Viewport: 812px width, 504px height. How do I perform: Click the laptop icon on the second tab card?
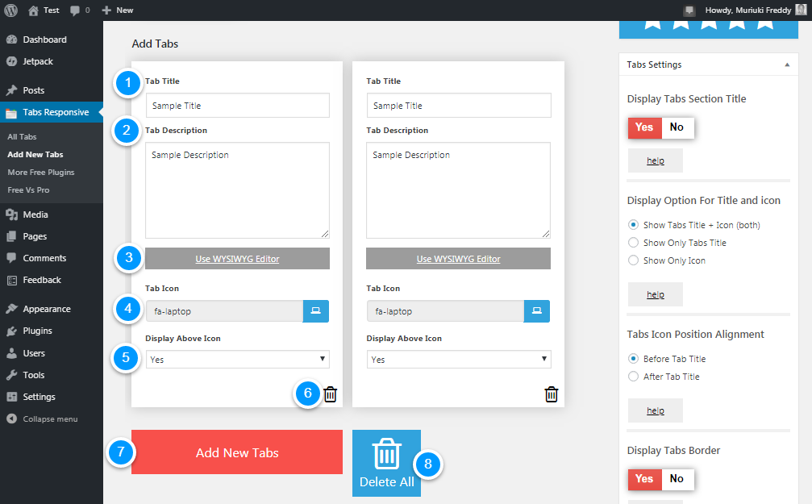click(537, 310)
